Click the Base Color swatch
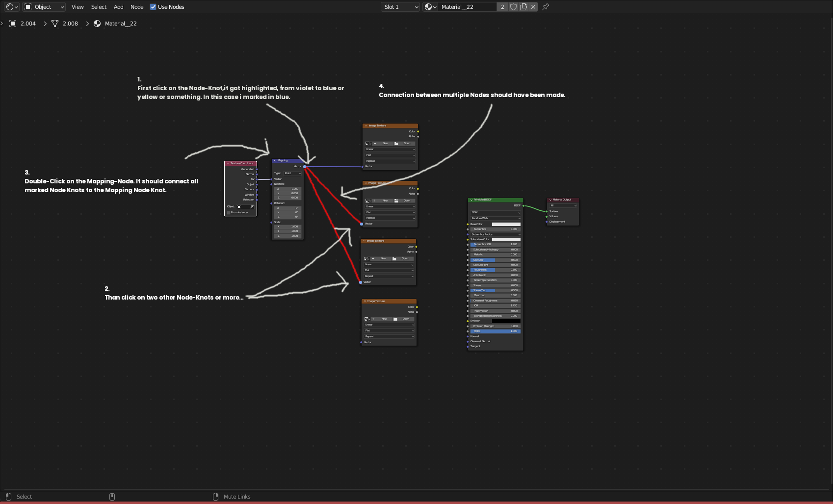 point(506,225)
